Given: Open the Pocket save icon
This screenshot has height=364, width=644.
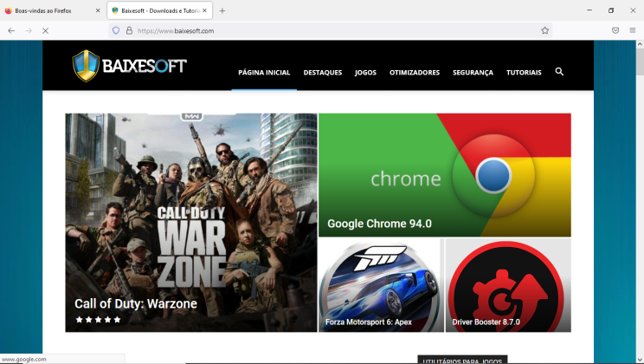Looking at the screenshot, I should [x=615, y=30].
